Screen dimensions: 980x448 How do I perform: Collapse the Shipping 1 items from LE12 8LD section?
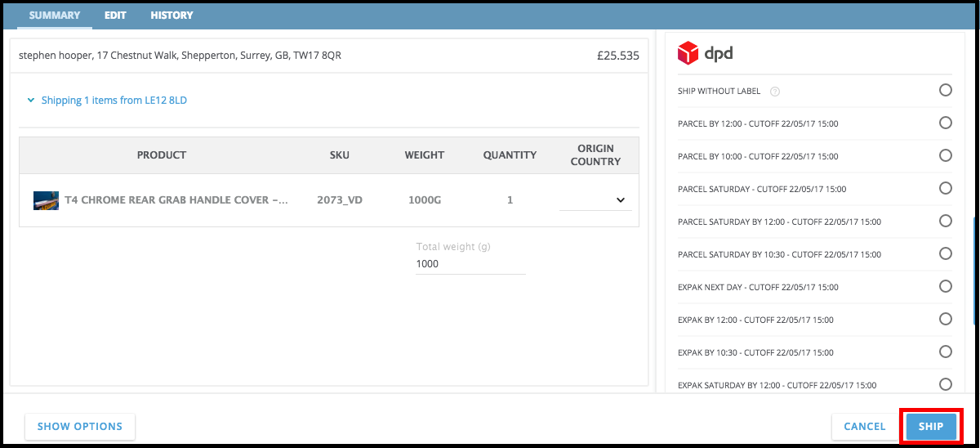coord(107,101)
